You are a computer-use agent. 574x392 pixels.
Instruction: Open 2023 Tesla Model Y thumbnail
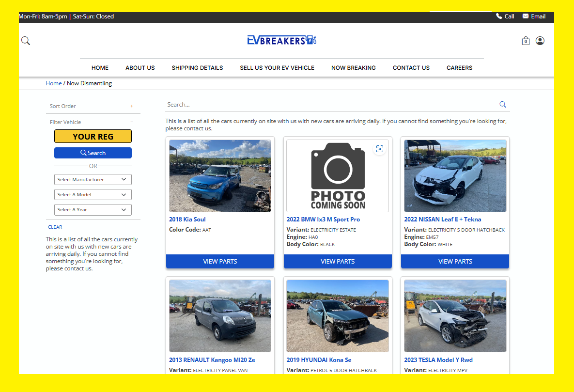pyautogui.click(x=455, y=316)
